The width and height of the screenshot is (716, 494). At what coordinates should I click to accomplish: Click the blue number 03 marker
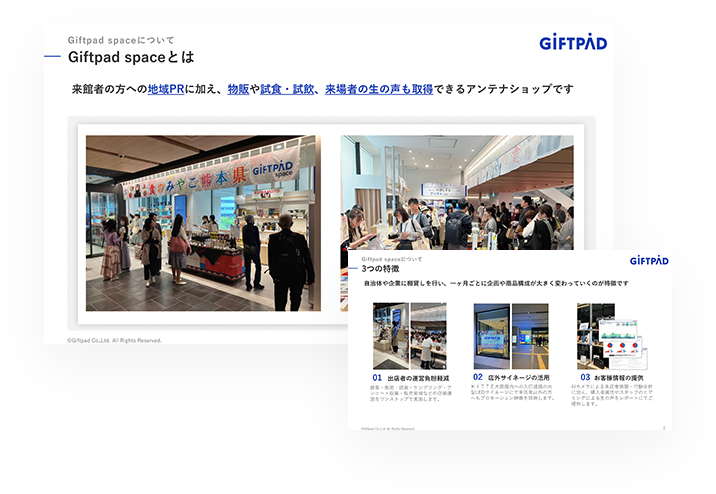point(585,377)
